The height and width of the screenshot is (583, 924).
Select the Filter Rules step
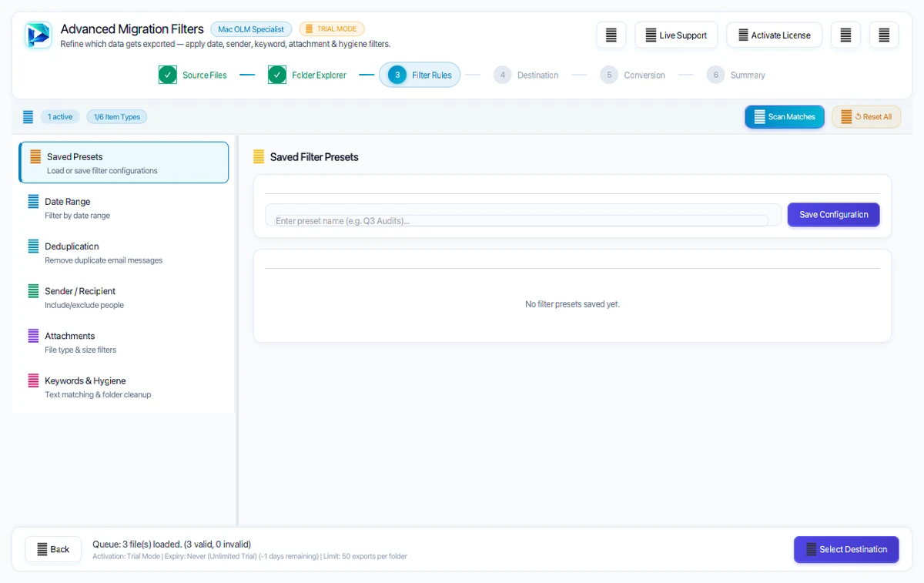point(420,75)
